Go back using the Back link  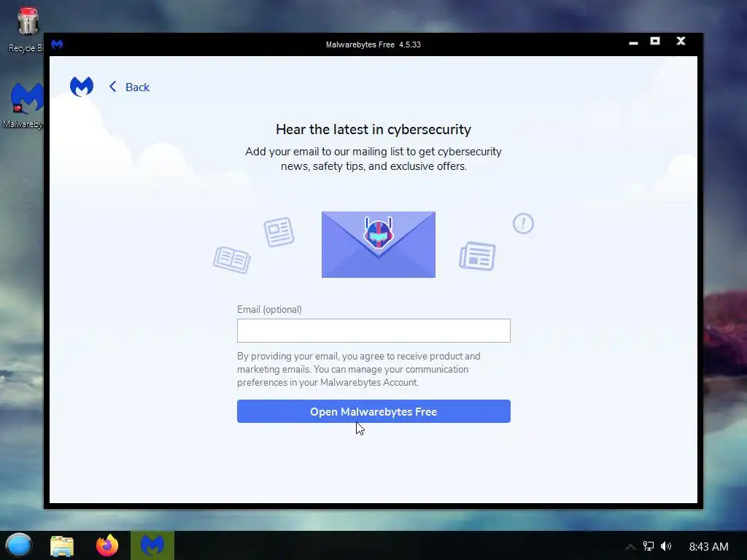pos(129,87)
